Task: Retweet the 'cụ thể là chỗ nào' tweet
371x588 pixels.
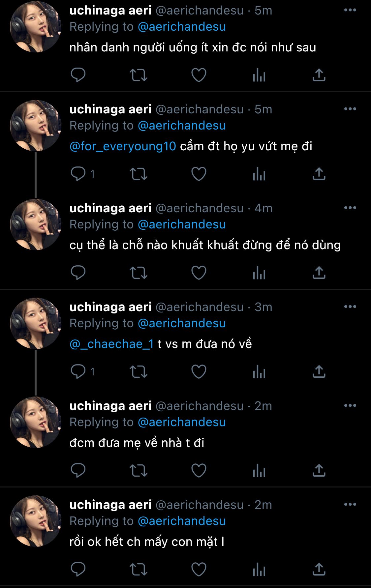Action: tap(138, 273)
